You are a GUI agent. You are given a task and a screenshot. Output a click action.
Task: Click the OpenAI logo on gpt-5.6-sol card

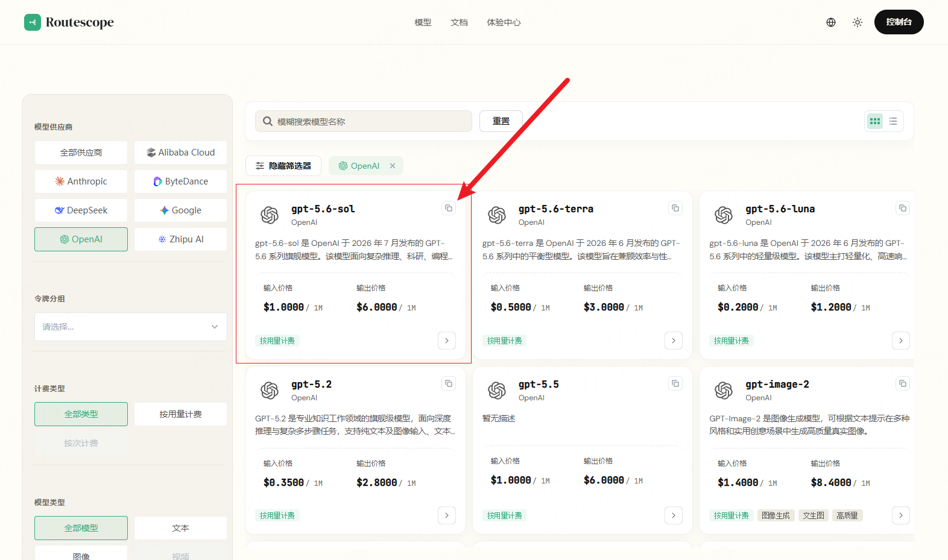click(x=270, y=215)
